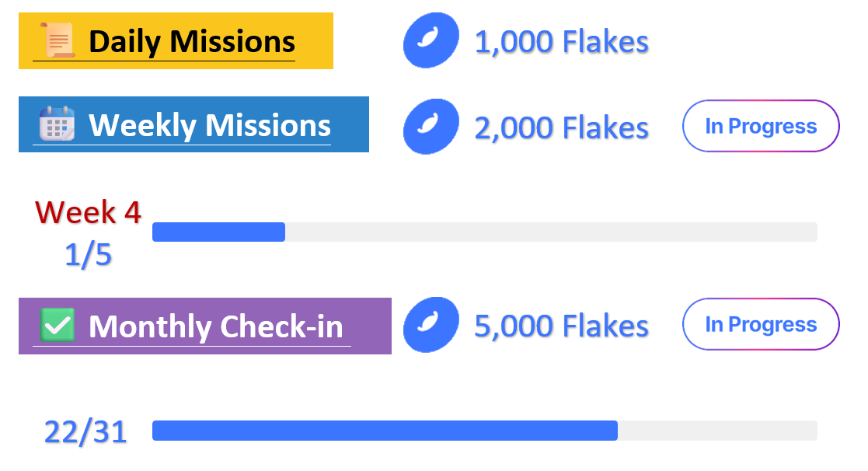Click the 22/31 monthly check-in counter
The width and height of the screenshot is (868, 471).
(85, 431)
